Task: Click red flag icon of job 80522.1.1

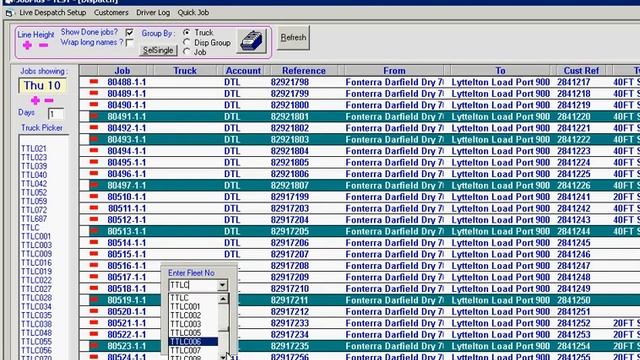Action: (94, 334)
